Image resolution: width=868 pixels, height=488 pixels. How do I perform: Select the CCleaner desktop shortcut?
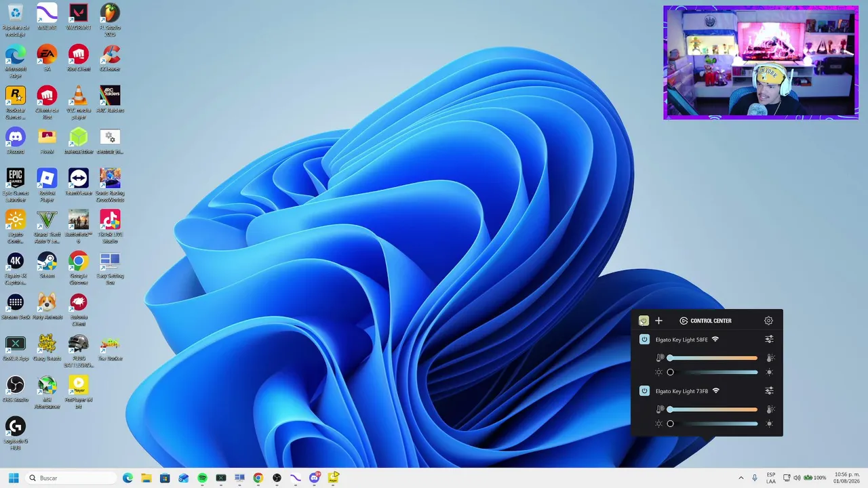(x=110, y=58)
